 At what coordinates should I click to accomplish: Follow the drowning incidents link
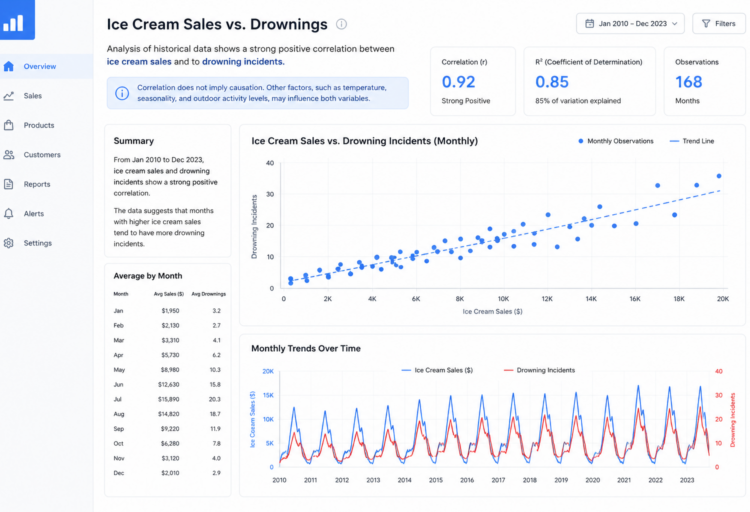(243, 61)
